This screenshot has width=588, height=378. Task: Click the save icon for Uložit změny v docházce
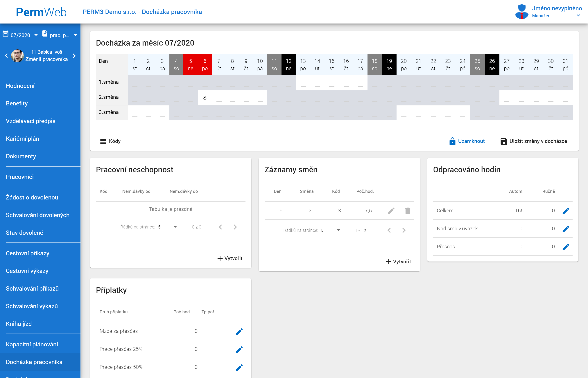click(503, 141)
